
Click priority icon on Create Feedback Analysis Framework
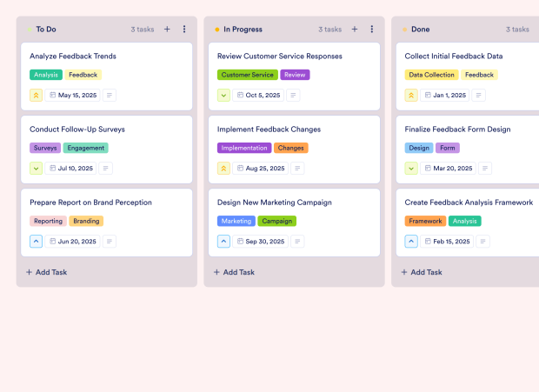(411, 242)
